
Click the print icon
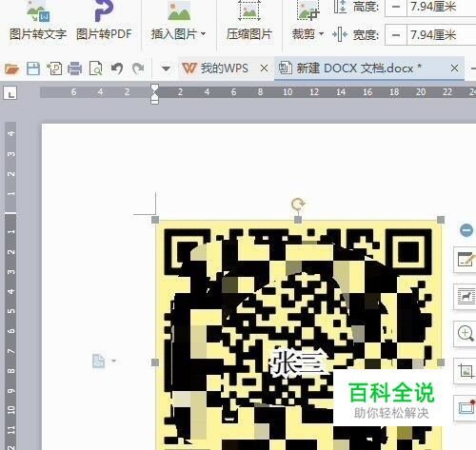tap(75, 68)
